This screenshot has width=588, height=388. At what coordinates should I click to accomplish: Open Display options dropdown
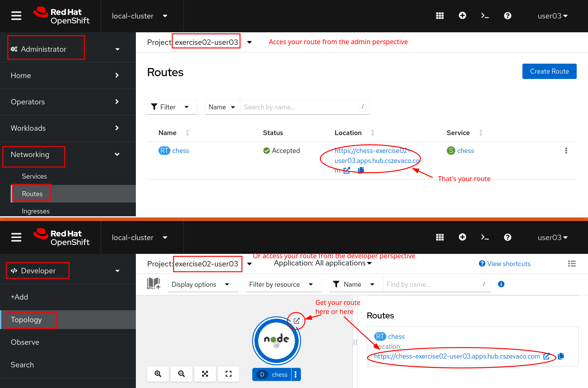203,285
